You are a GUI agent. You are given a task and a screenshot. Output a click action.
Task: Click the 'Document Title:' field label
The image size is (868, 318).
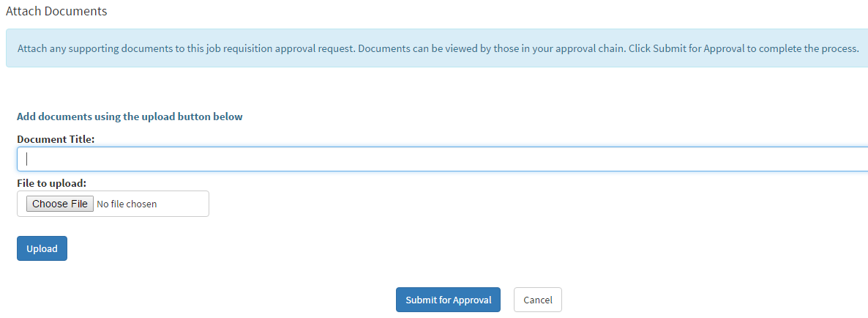coord(56,139)
